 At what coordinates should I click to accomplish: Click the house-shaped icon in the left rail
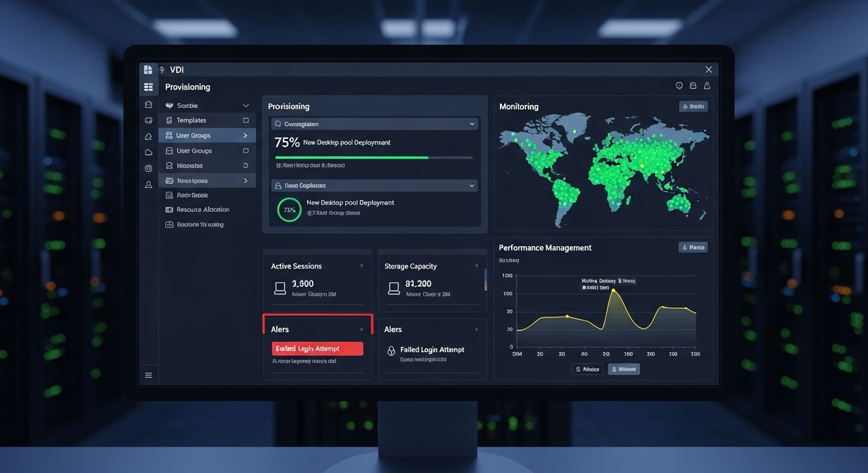pyautogui.click(x=149, y=105)
